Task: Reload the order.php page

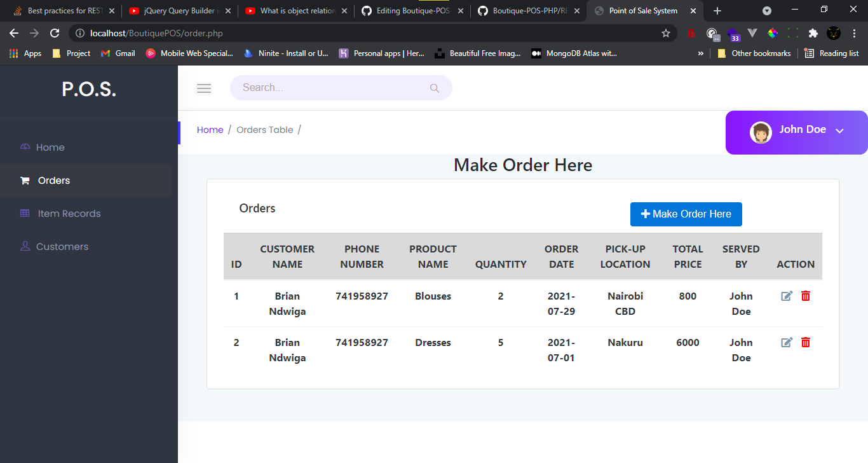Action: pos(55,33)
